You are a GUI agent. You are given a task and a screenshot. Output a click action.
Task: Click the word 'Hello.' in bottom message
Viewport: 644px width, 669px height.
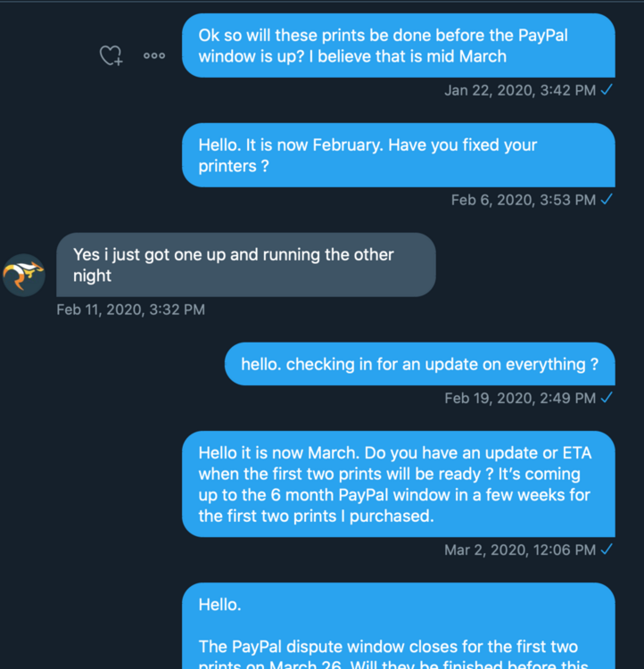[219, 605]
